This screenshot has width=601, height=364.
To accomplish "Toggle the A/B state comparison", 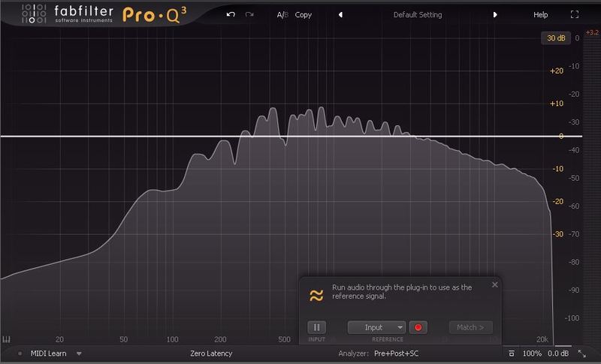I will click(x=282, y=15).
